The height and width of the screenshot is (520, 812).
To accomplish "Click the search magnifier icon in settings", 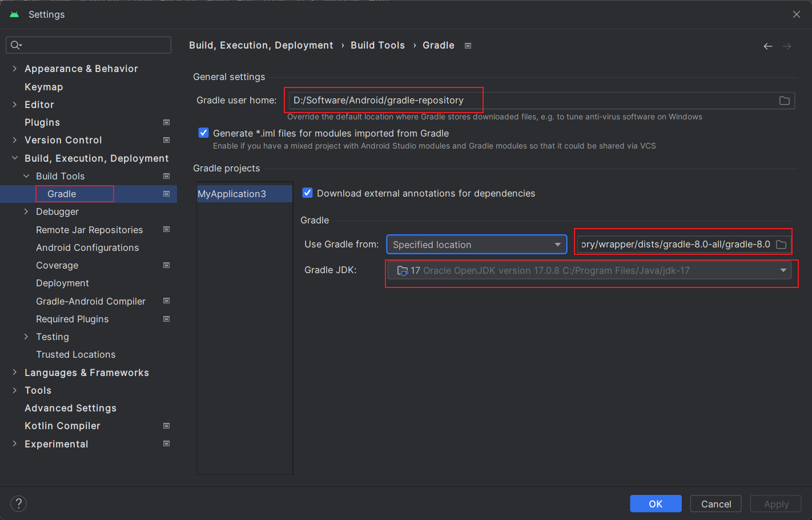I will tap(15, 45).
